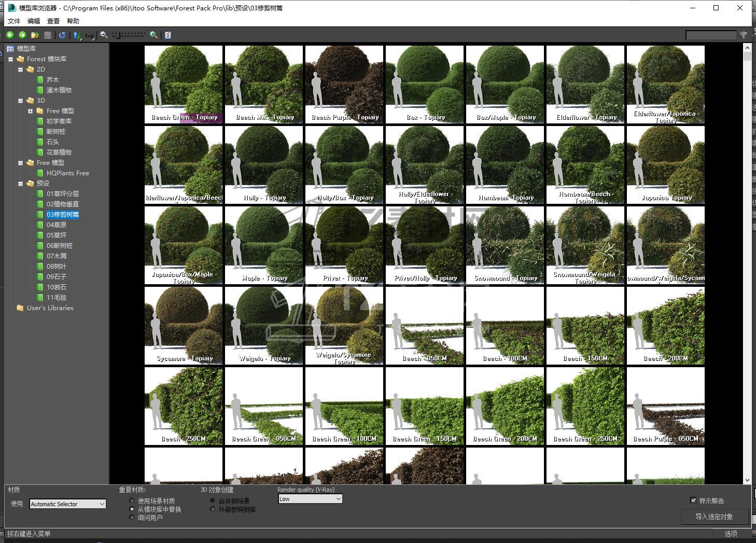
Task: Select the Holly - Topiary thumbnail
Action: coord(264,165)
